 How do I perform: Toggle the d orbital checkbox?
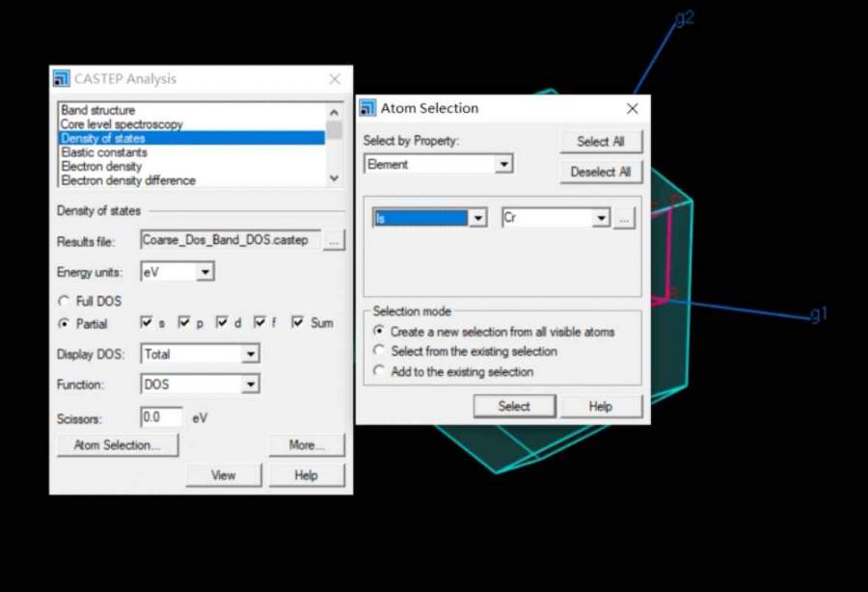tap(222, 323)
